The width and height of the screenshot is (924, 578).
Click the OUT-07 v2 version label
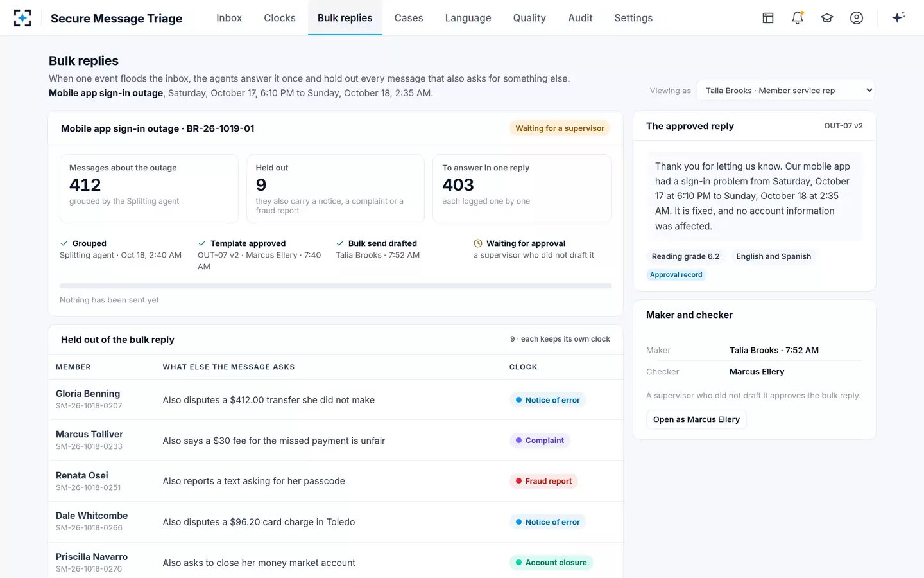pos(843,126)
